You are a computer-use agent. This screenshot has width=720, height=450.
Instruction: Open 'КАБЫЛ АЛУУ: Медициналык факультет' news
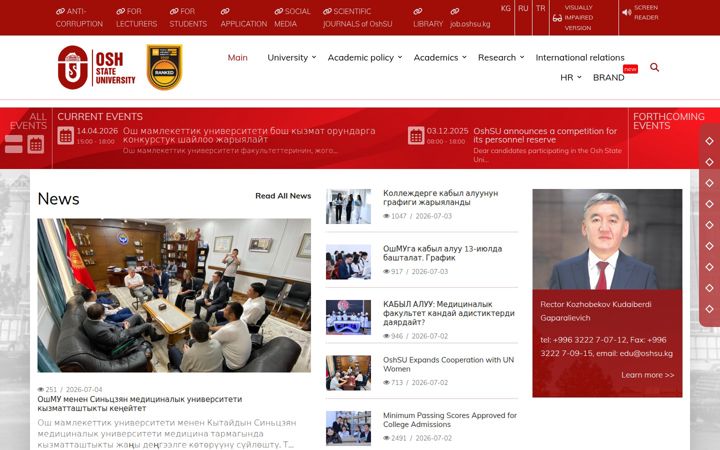click(x=449, y=313)
